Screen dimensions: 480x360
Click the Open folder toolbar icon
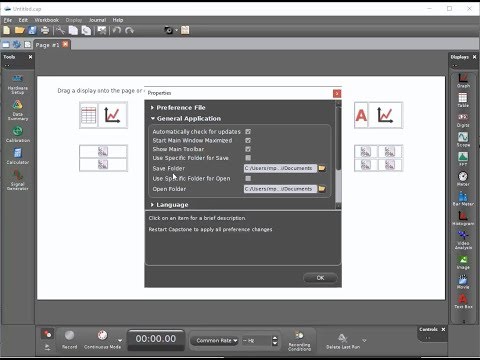click(x=20, y=30)
